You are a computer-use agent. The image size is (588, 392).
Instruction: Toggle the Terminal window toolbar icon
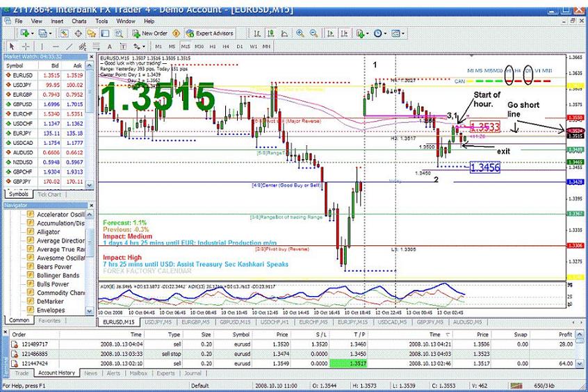click(105, 33)
